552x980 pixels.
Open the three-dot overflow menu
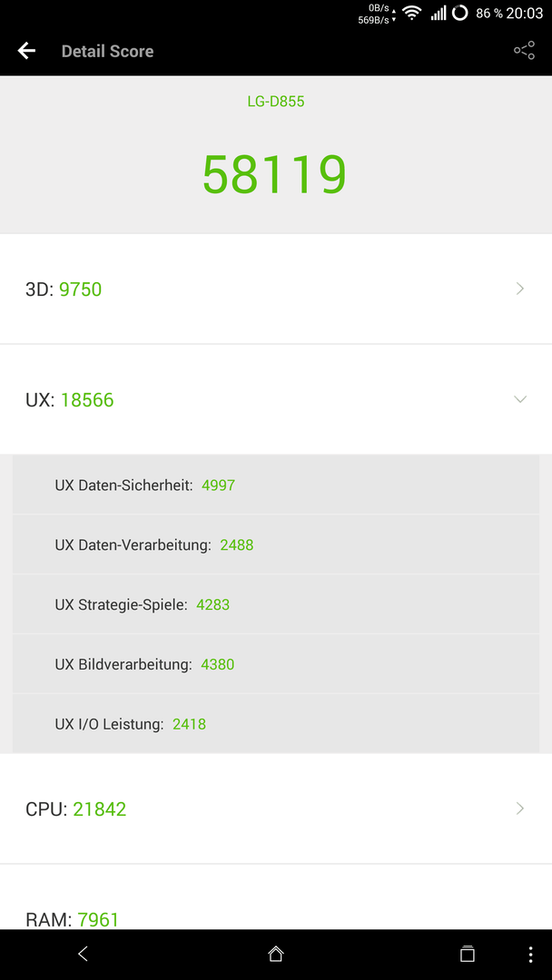coord(531,954)
